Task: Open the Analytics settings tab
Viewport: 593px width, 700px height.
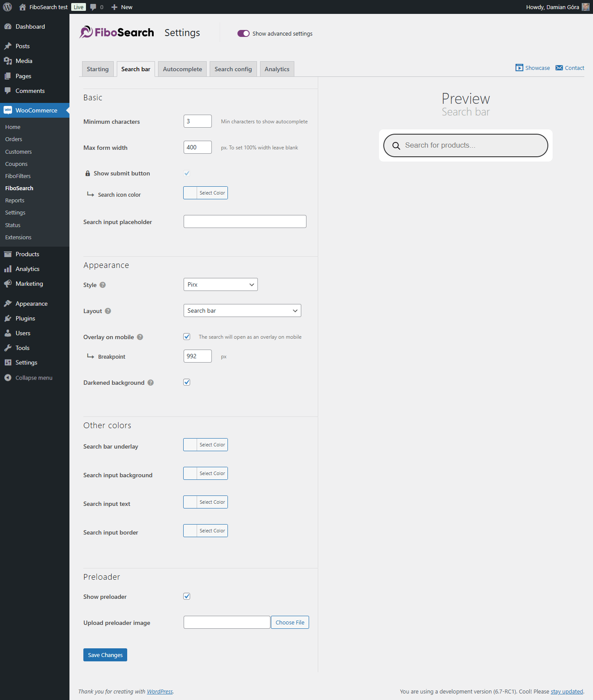Action: click(x=277, y=69)
